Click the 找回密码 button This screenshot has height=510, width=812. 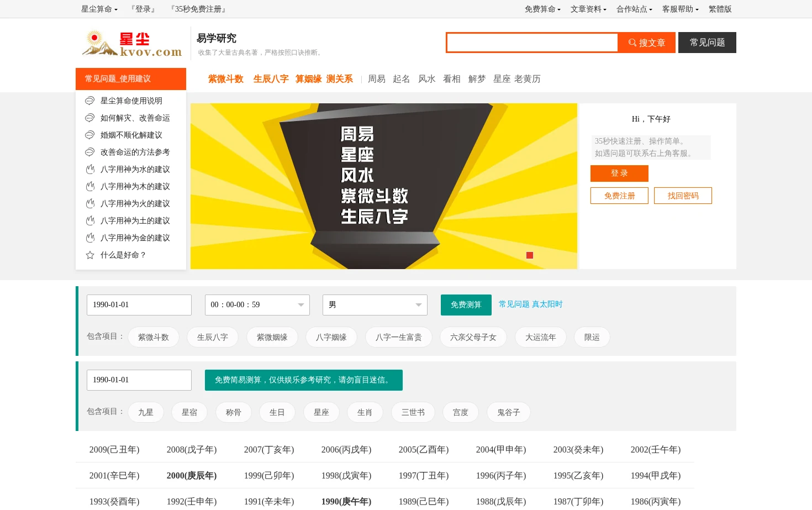(683, 196)
